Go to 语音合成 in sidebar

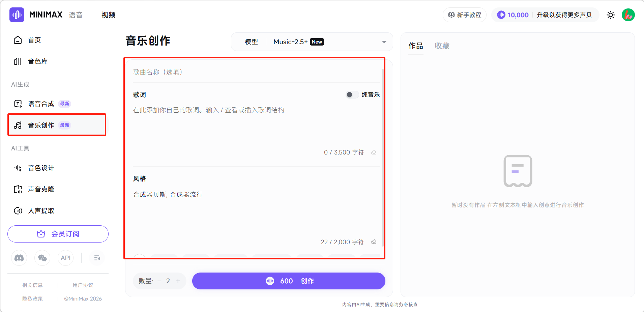pyautogui.click(x=41, y=104)
